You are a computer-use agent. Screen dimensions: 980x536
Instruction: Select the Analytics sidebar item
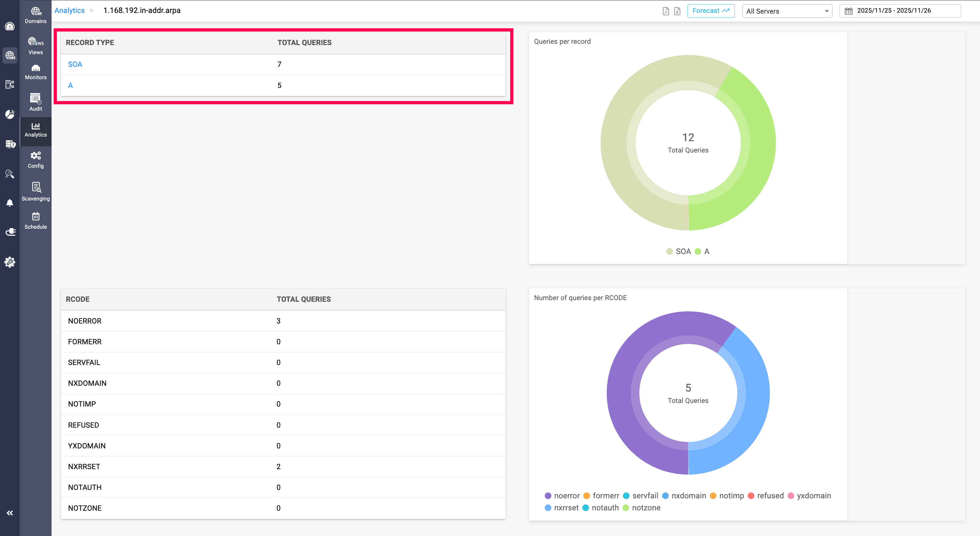[x=35, y=130]
